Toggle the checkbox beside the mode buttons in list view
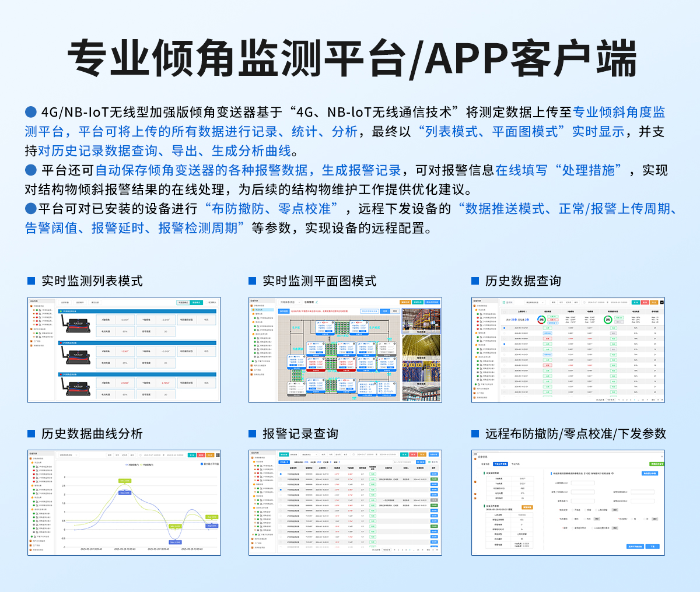The width and height of the screenshot is (700, 592). coord(206,302)
